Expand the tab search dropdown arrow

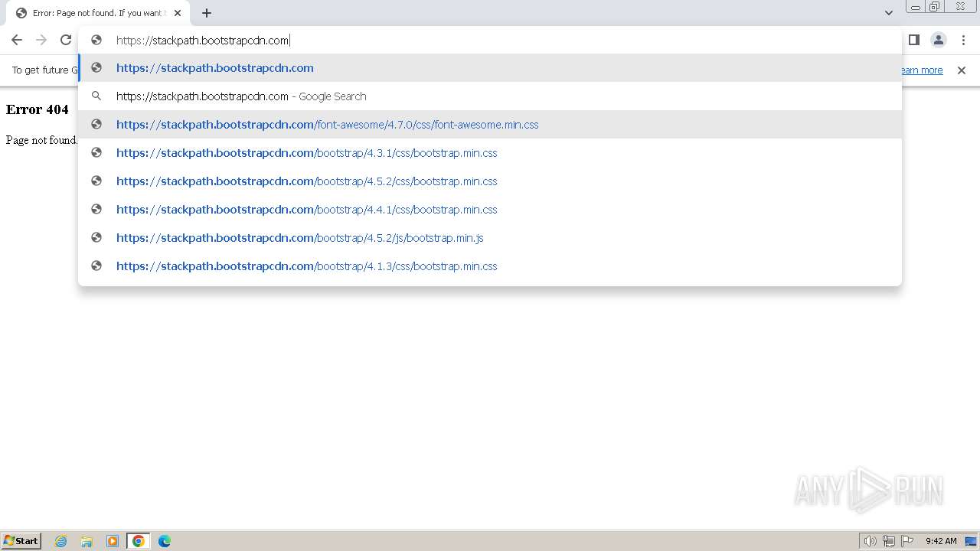pos(889,13)
